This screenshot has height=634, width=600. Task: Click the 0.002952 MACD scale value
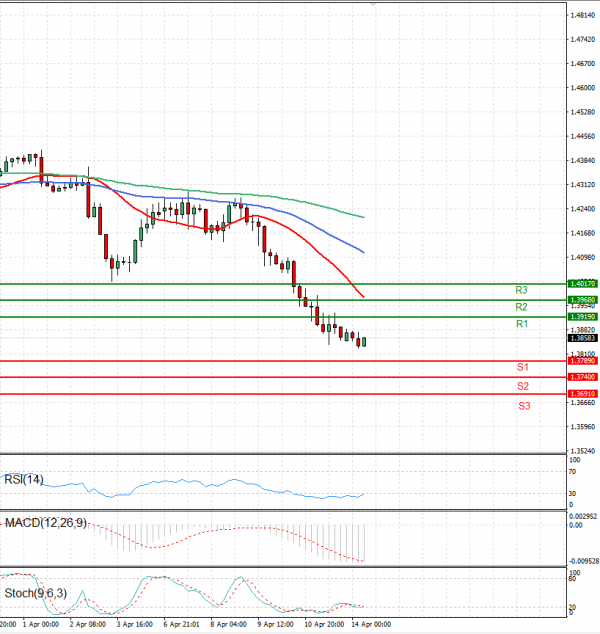(583, 516)
